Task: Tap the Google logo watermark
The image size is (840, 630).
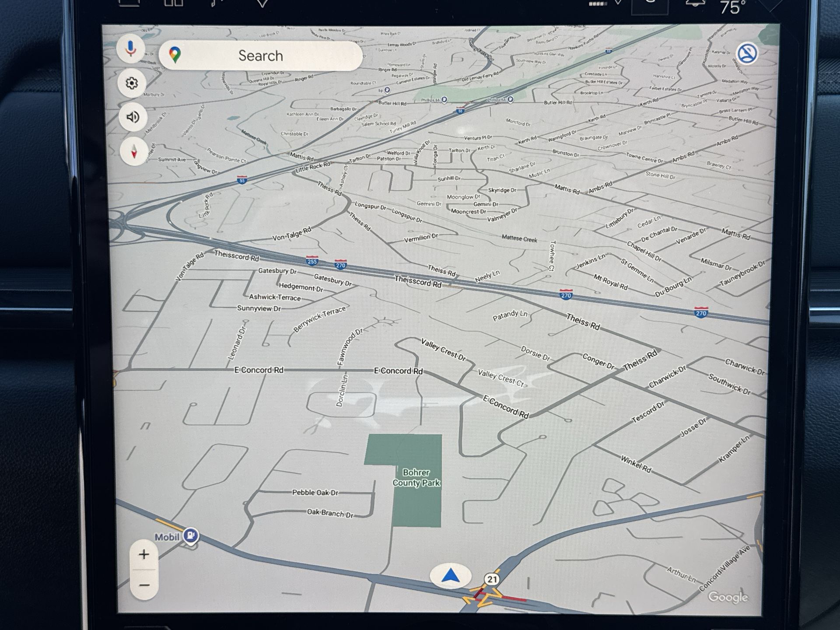Action: (728, 597)
